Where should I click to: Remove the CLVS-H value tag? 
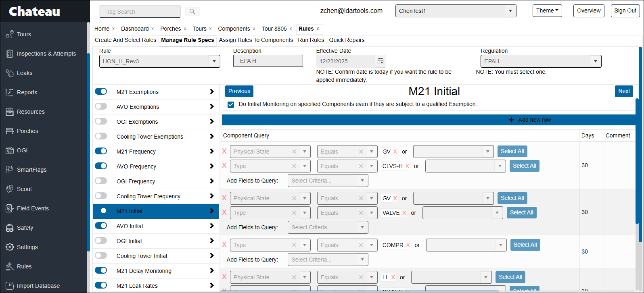pos(407,166)
